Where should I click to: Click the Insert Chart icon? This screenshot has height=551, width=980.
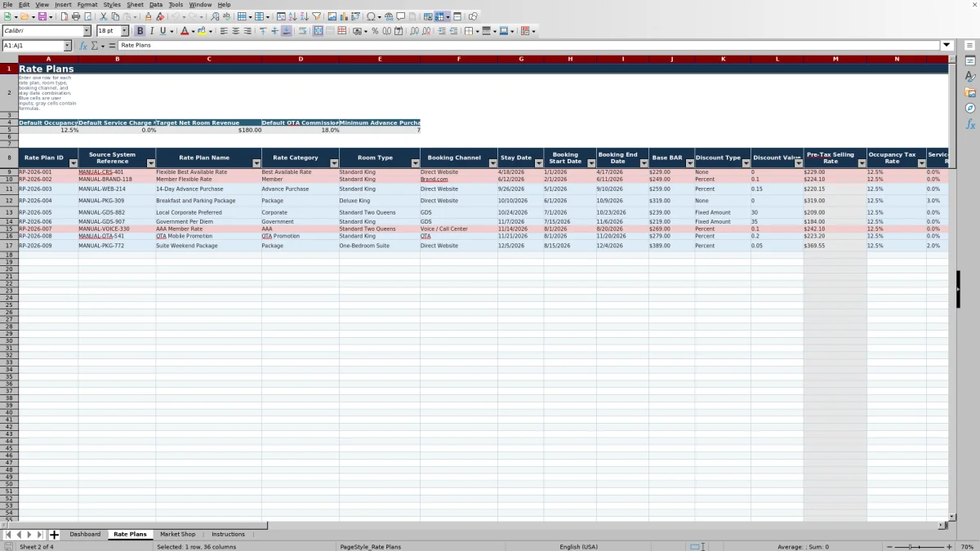click(344, 16)
